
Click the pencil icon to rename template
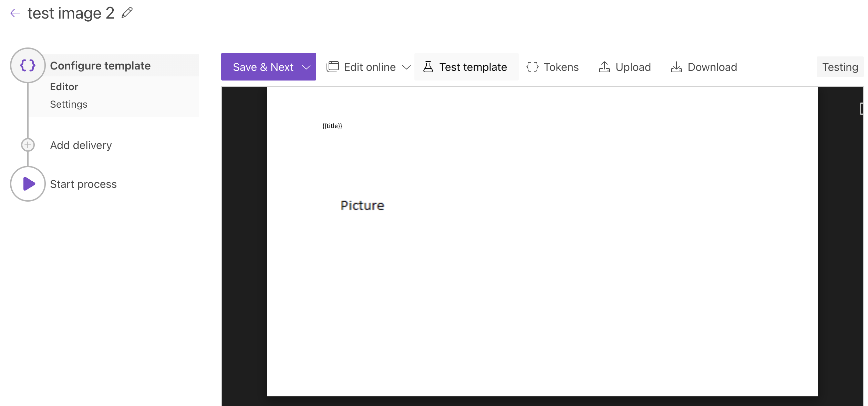(x=127, y=13)
